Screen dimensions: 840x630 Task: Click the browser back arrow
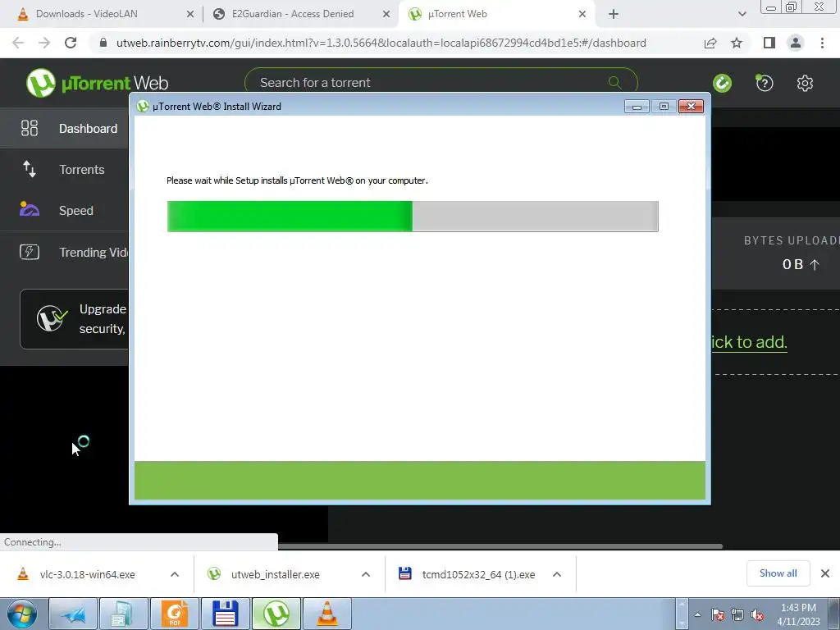[18, 43]
